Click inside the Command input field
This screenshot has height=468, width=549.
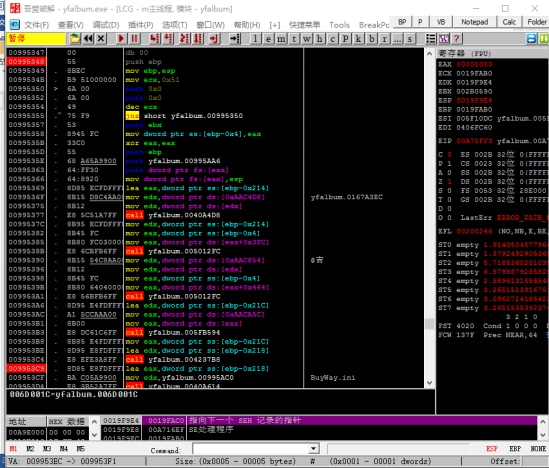(251, 448)
